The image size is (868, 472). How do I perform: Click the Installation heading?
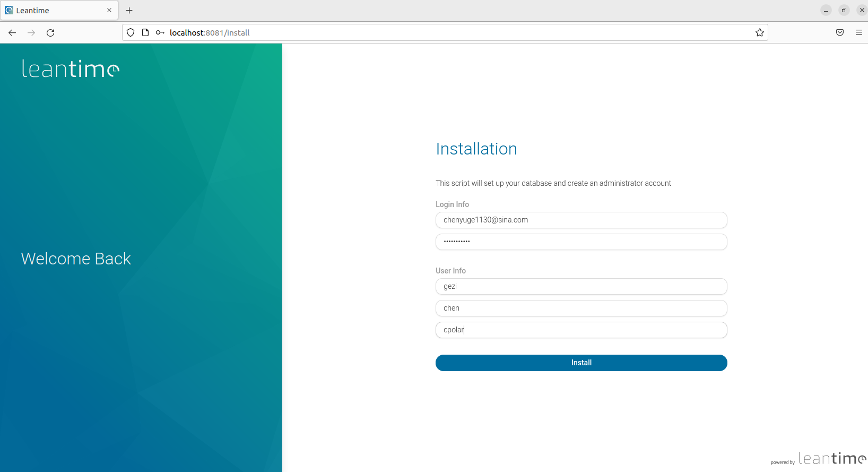[476, 149]
